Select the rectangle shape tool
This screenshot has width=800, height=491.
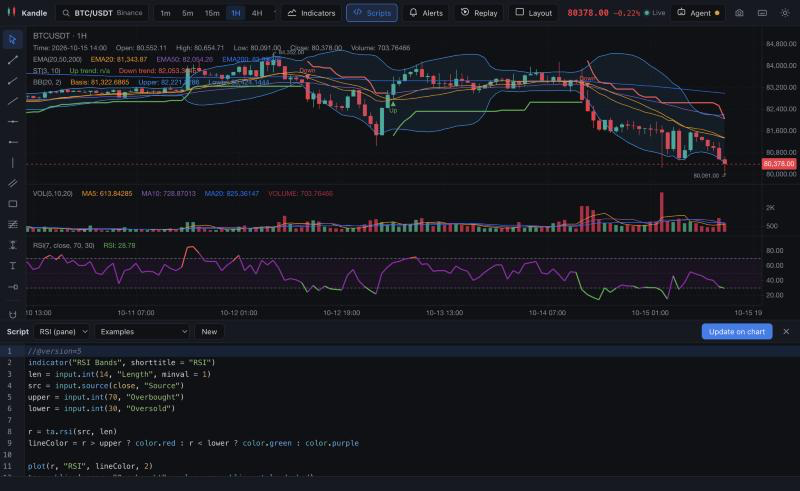click(13, 204)
